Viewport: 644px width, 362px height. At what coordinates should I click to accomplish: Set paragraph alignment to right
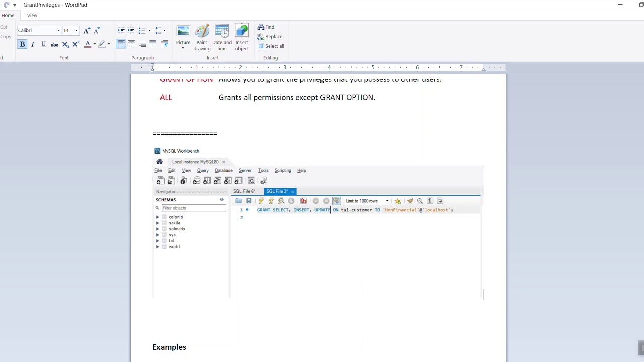click(x=142, y=44)
